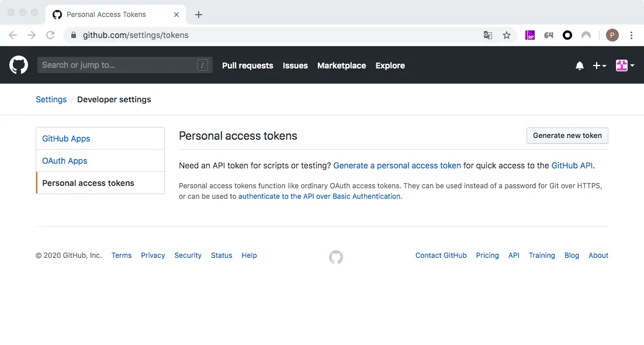
Task: Click the browser back arrow
Action: (13, 35)
